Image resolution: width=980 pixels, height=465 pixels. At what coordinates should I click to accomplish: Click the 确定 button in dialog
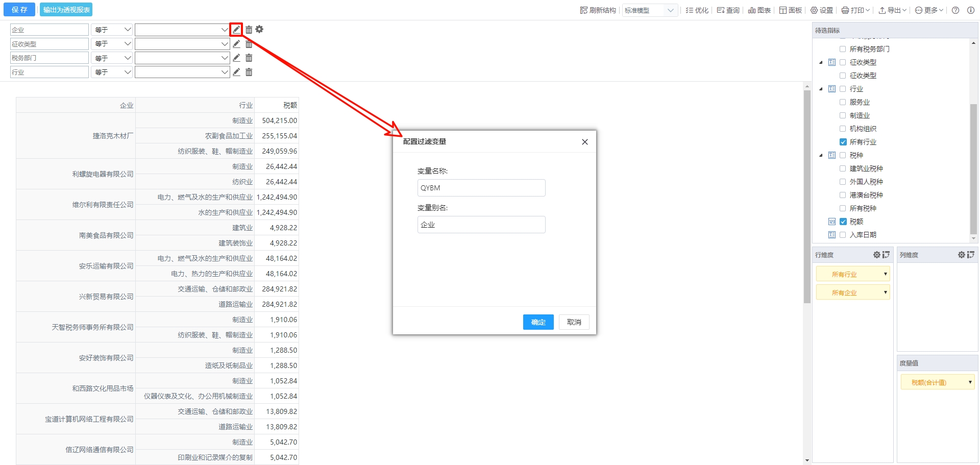pos(538,322)
